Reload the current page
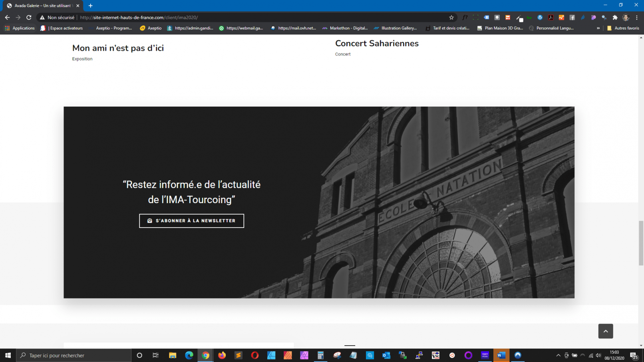The width and height of the screenshot is (644, 362). point(29,18)
